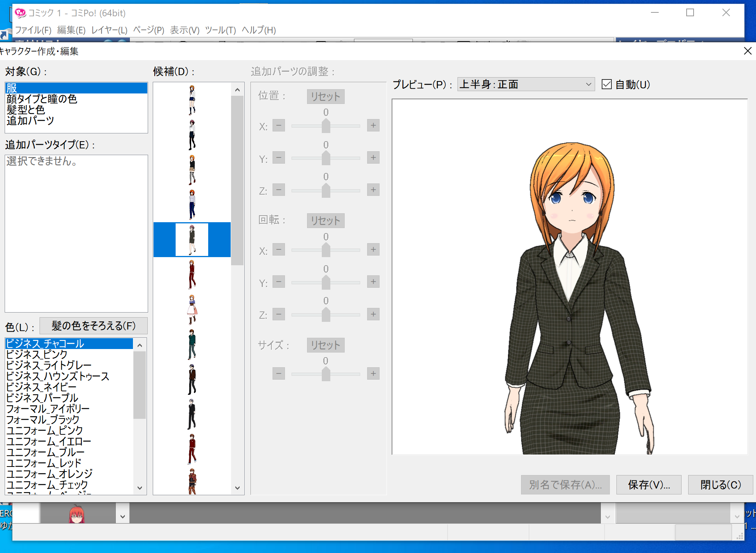This screenshot has width=756, height=553.
Task: Toggle the 自動(U) auto preview checkbox
Action: pos(607,84)
